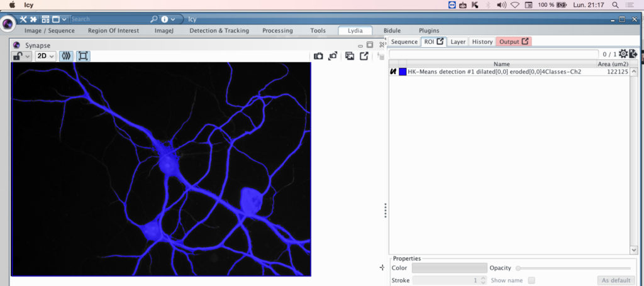Image resolution: width=644 pixels, height=286 pixels.
Task: Sort ROI table by Name column header
Action: pyautogui.click(x=501, y=64)
